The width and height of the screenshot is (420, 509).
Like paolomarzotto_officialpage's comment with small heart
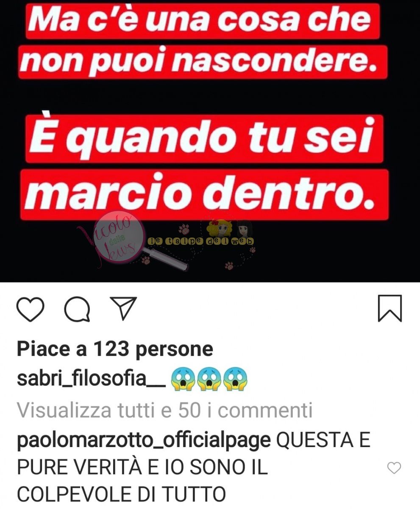click(x=395, y=468)
